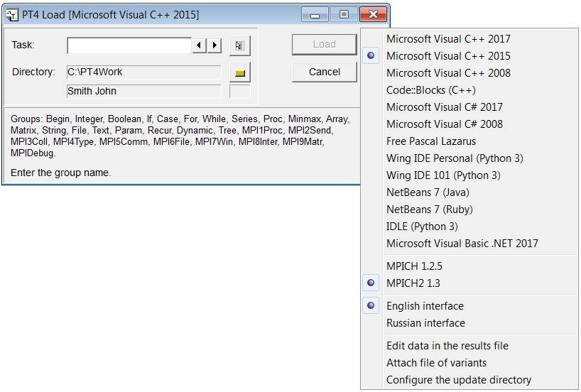Select English interface radio option
The image size is (581, 392).
click(469, 306)
